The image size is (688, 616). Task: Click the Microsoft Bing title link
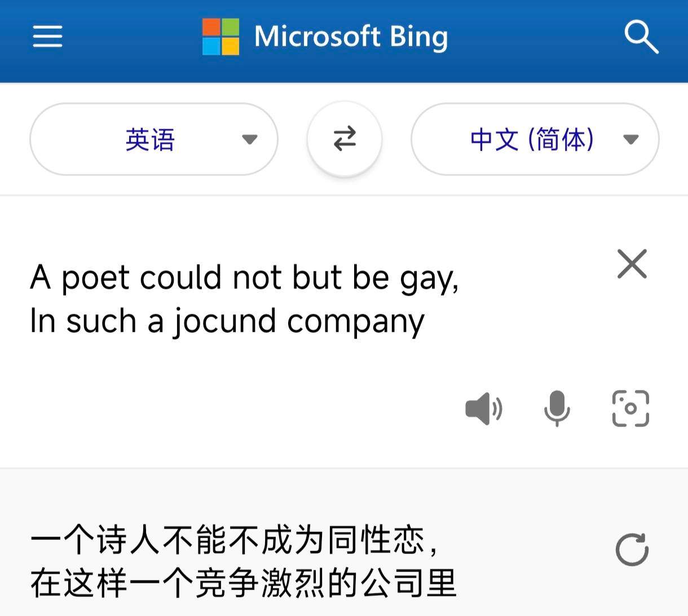point(351,37)
